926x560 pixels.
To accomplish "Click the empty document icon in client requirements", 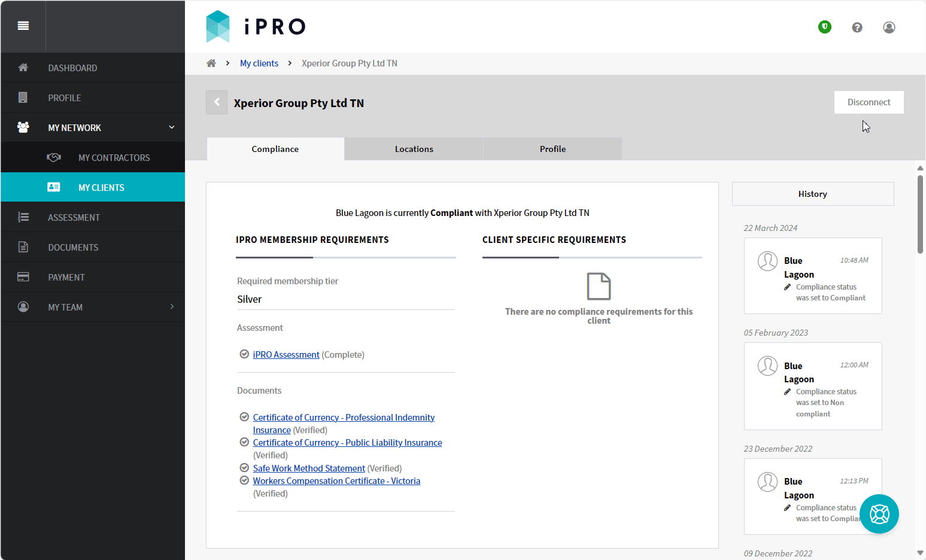I will (599, 286).
